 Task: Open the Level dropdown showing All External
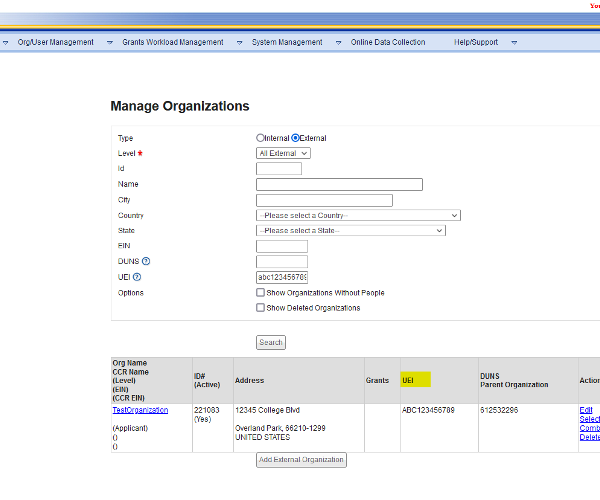tap(284, 153)
